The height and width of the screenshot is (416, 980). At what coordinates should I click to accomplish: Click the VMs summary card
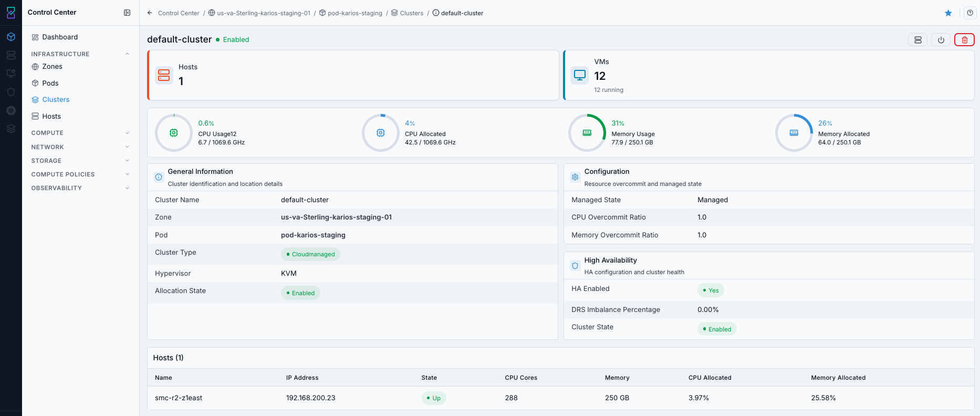[769, 75]
